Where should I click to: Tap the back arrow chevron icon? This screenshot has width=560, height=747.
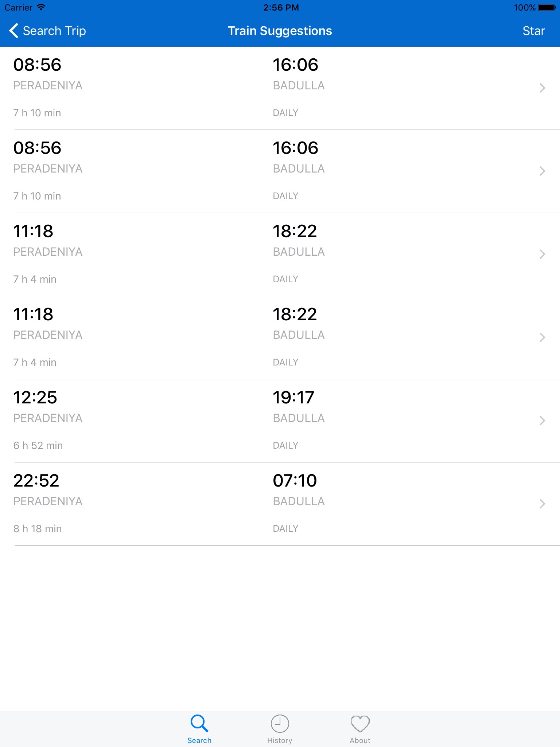[x=14, y=31]
